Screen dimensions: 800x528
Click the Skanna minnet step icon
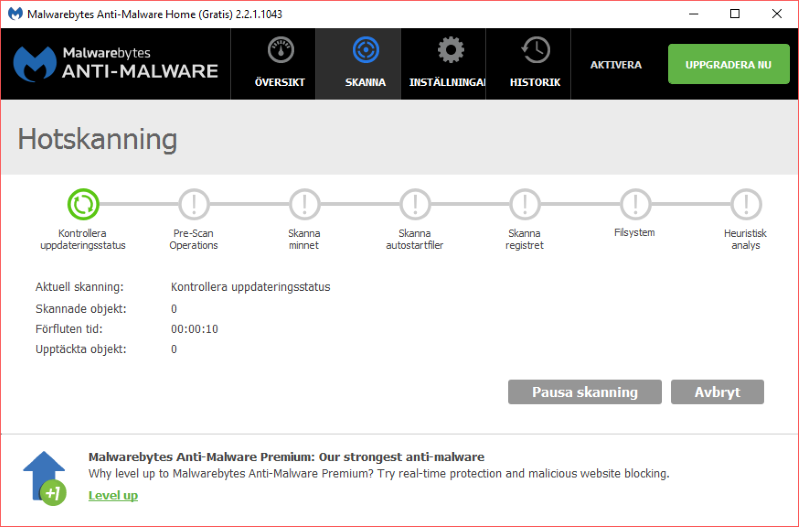click(304, 204)
